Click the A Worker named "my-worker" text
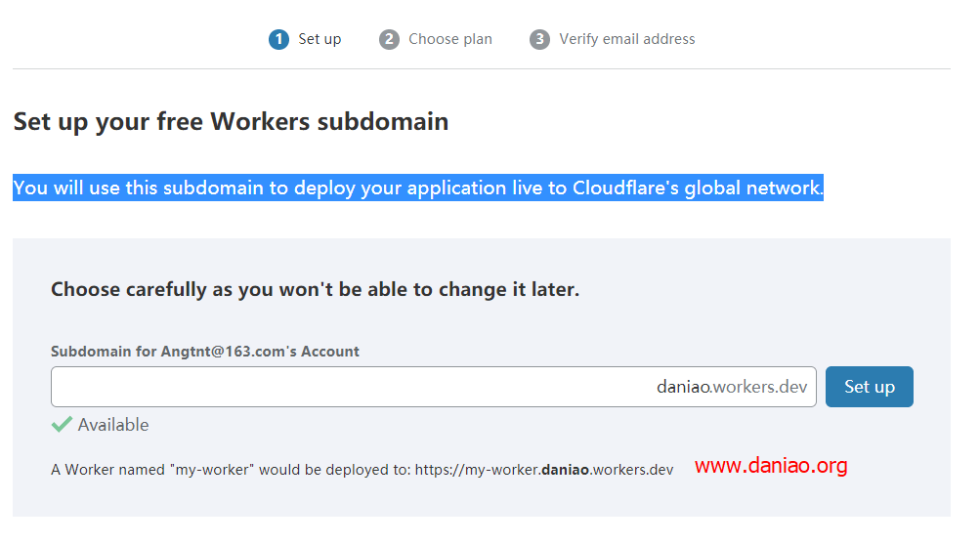The height and width of the screenshot is (544, 980). click(x=152, y=470)
